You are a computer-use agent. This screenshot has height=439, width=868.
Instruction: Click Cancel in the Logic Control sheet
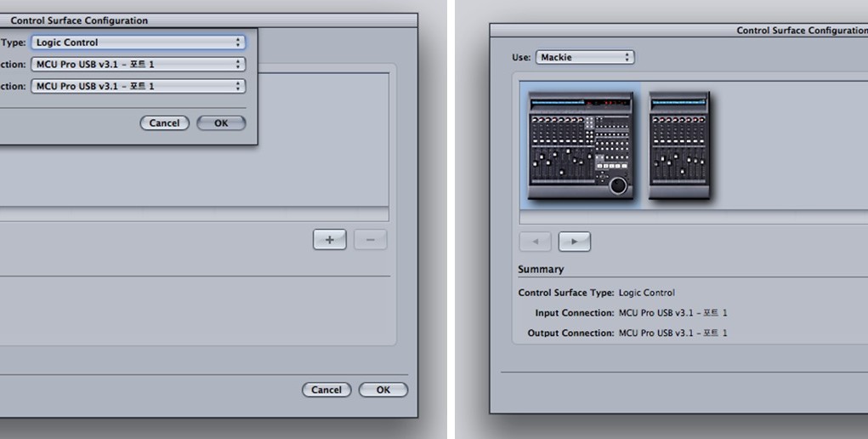pyautogui.click(x=164, y=123)
